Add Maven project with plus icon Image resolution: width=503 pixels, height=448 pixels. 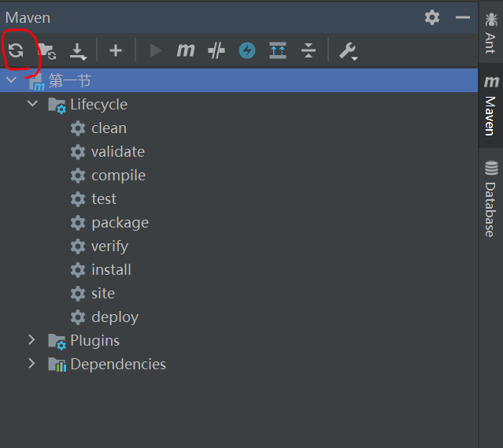pos(116,50)
